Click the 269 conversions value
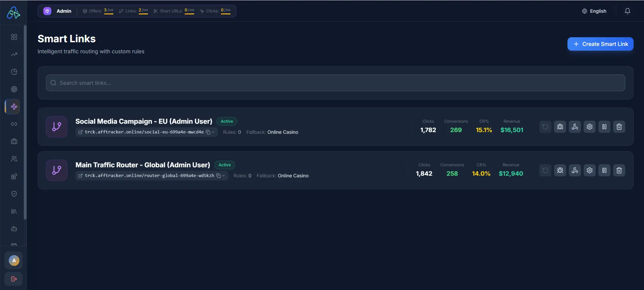644x290 pixels. [x=456, y=130]
